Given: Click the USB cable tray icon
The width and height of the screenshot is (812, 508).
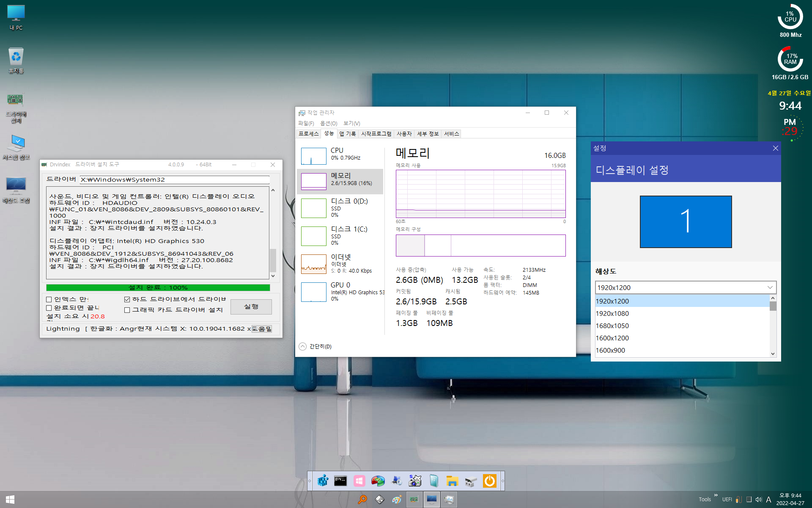Looking at the screenshot, I should point(738,500).
